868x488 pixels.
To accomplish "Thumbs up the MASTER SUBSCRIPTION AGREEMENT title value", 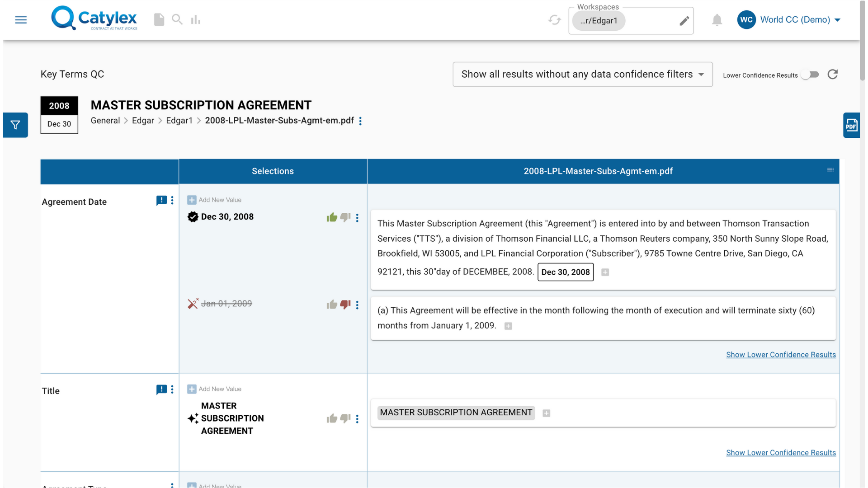I will pyautogui.click(x=332, y=418).
